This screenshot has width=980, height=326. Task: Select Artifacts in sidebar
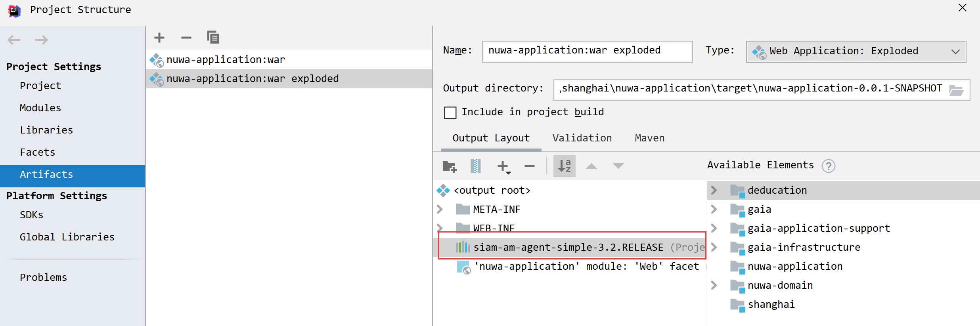(73, 176)
